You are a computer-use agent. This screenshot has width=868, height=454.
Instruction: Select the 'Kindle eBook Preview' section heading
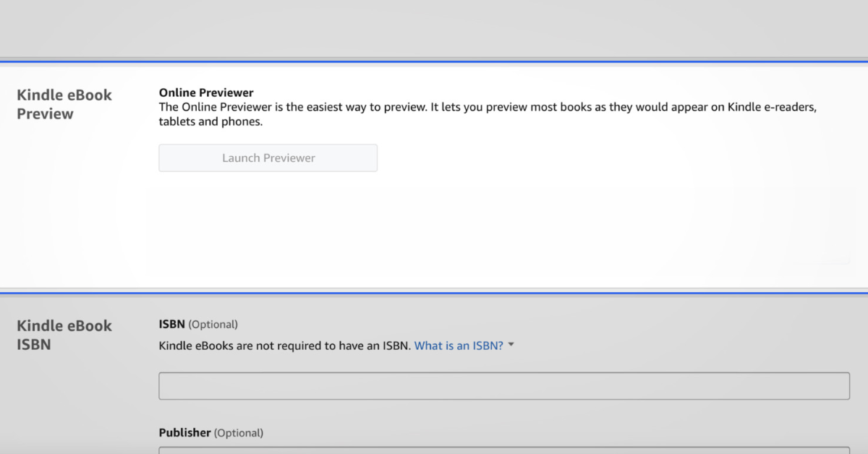64,104
